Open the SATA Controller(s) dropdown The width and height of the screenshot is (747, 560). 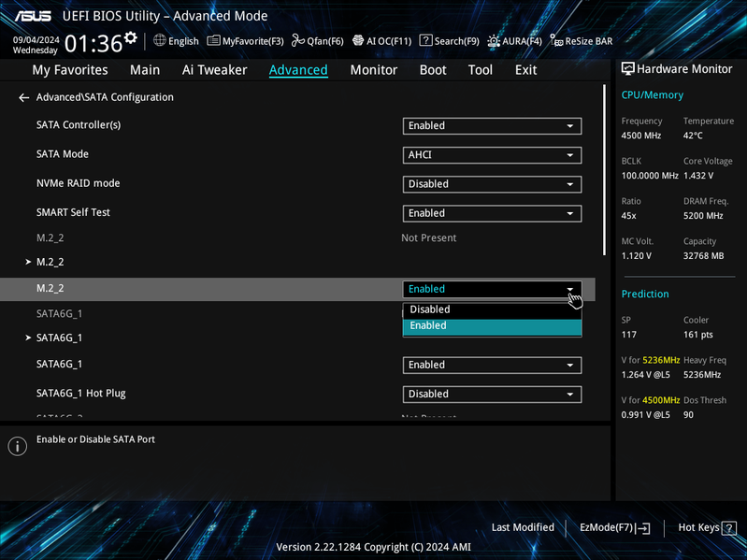492,125
